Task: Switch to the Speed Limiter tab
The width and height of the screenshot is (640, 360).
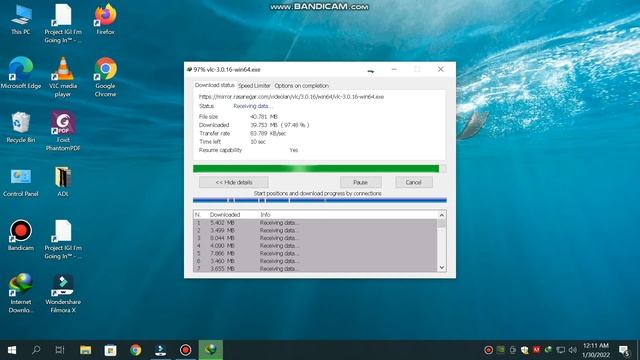Action: 254,86
